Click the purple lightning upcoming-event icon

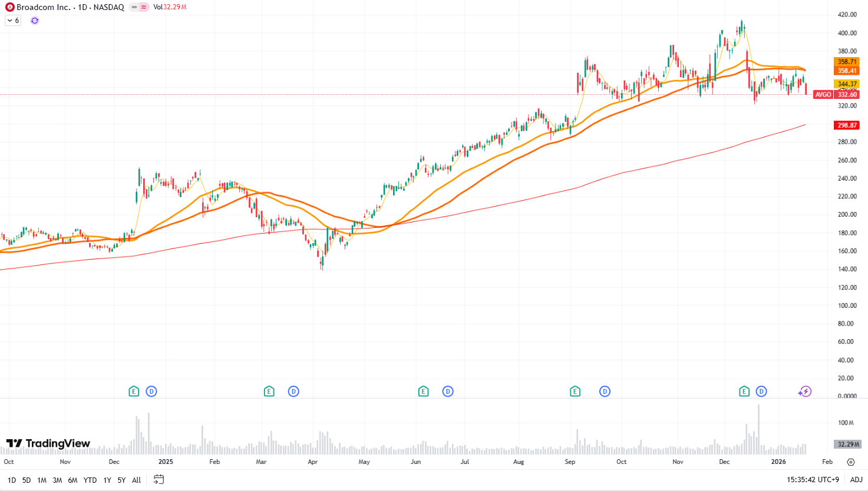[805, 391]
